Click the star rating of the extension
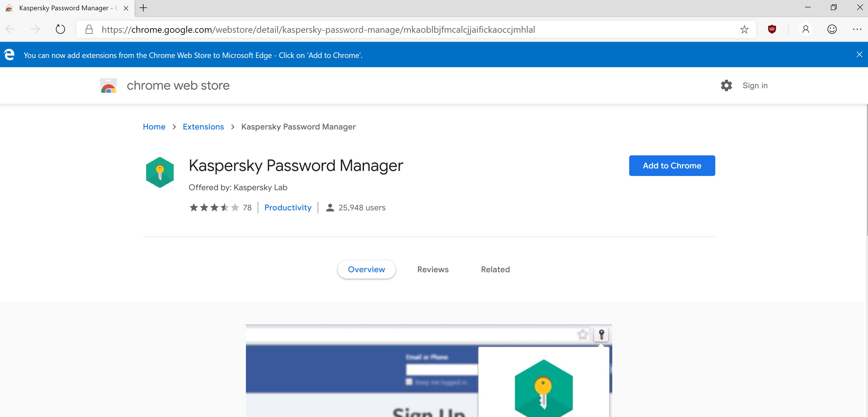 214,208
